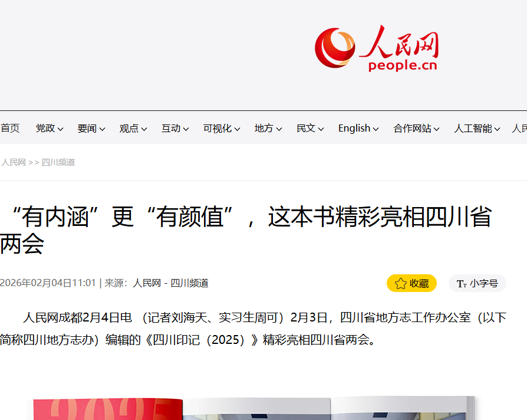Image resolution: width=527 pixels, height=420 pixels.
Task: Click the 2025 book cover image
Action: click(108, 409)
